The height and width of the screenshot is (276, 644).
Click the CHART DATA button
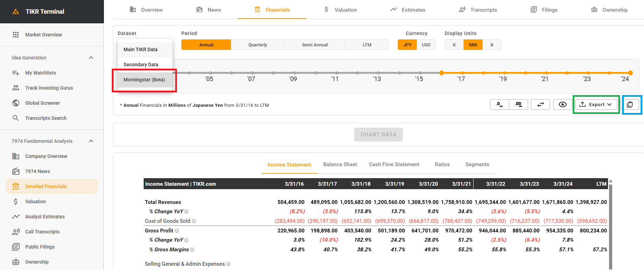click(x=378, y=135)
